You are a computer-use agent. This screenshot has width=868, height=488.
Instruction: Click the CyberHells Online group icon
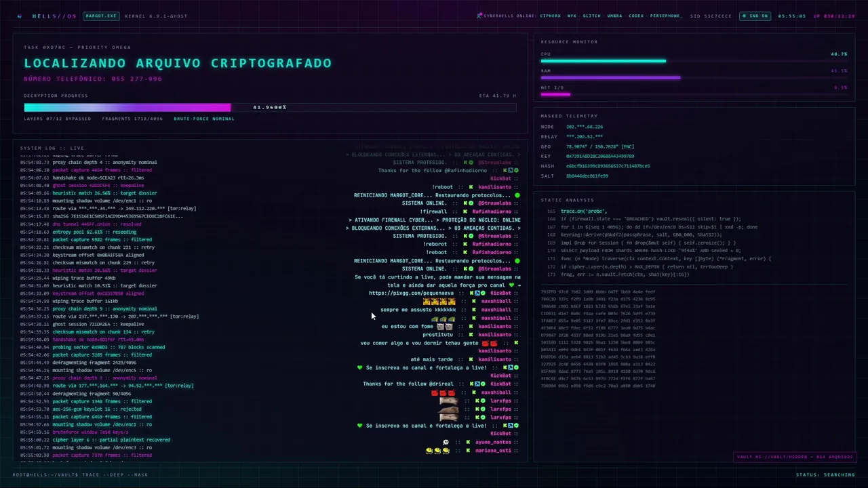(479, 16)
